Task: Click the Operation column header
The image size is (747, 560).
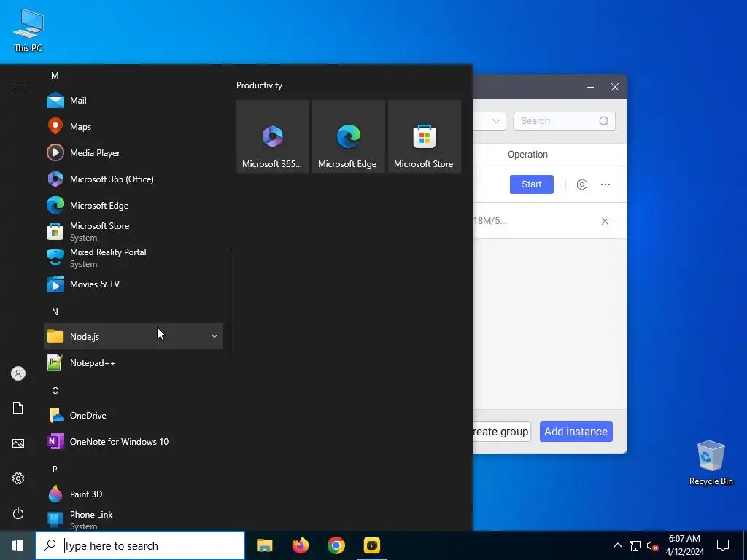Action: tap(527, 155)
